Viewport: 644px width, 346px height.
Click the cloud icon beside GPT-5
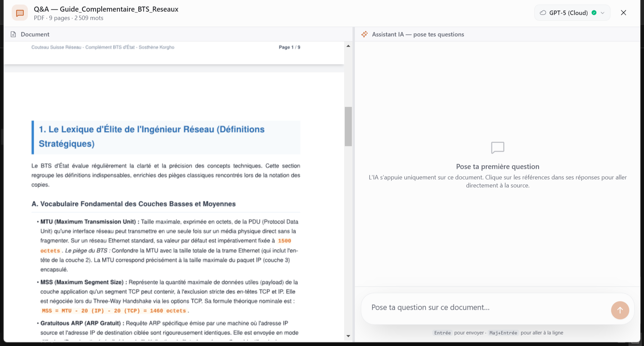(543, 13)
